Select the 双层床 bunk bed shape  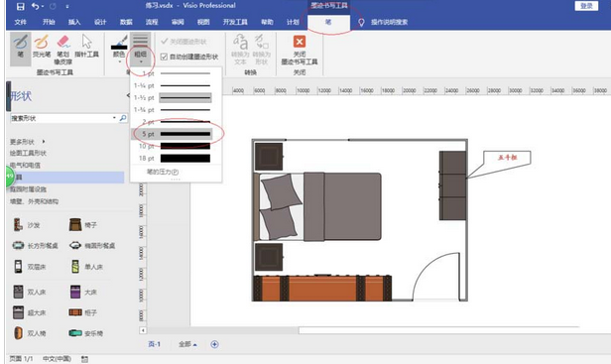coord(29,267)
